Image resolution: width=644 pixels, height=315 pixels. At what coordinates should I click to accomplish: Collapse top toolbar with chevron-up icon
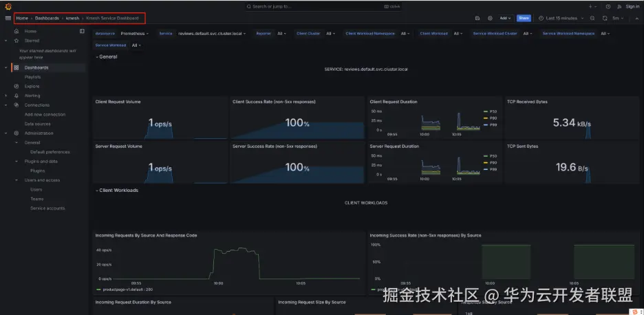[636, 18]
